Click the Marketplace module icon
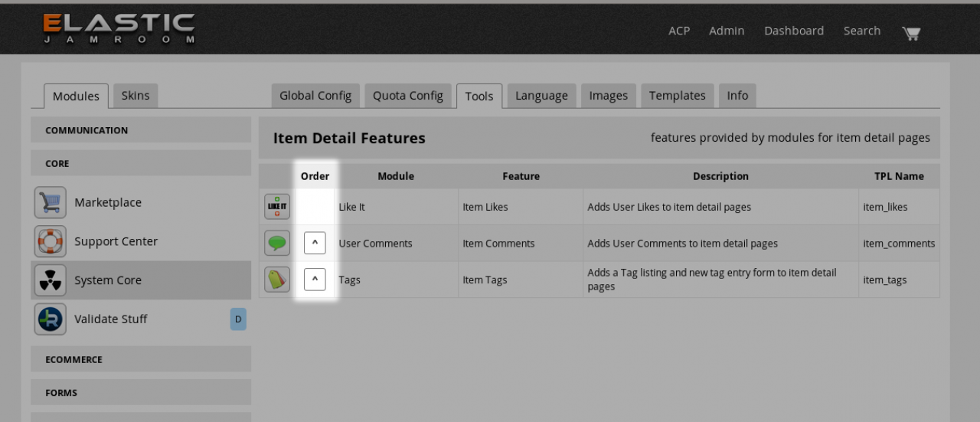Screen dimensions: 980x422 point(51,203)
